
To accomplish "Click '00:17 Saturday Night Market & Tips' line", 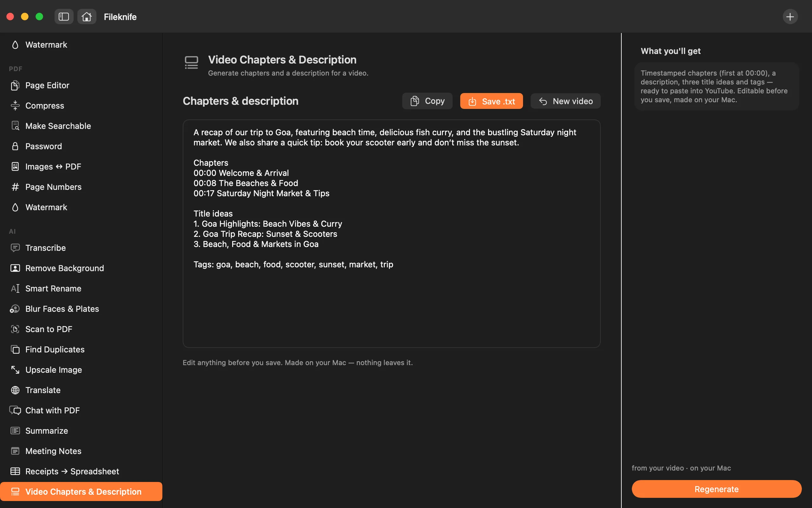I will pos(261,193).
